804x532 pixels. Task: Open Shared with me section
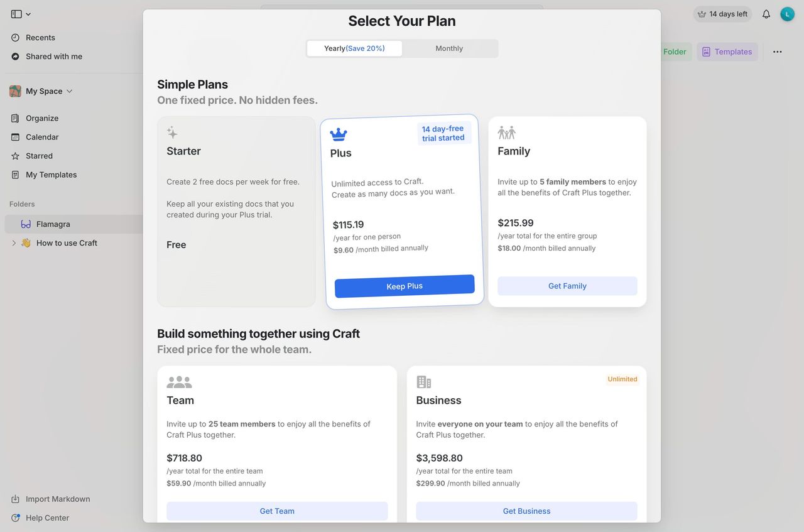click(x=53, y=57)
